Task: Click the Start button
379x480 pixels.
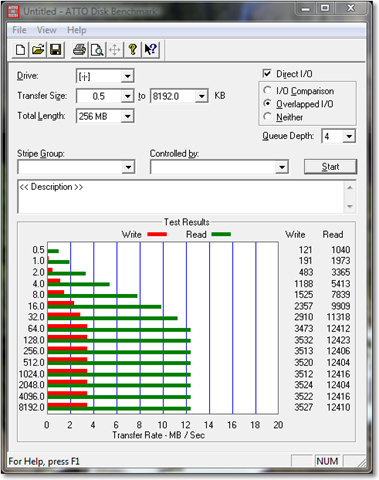Action: [x=330, y=167]
